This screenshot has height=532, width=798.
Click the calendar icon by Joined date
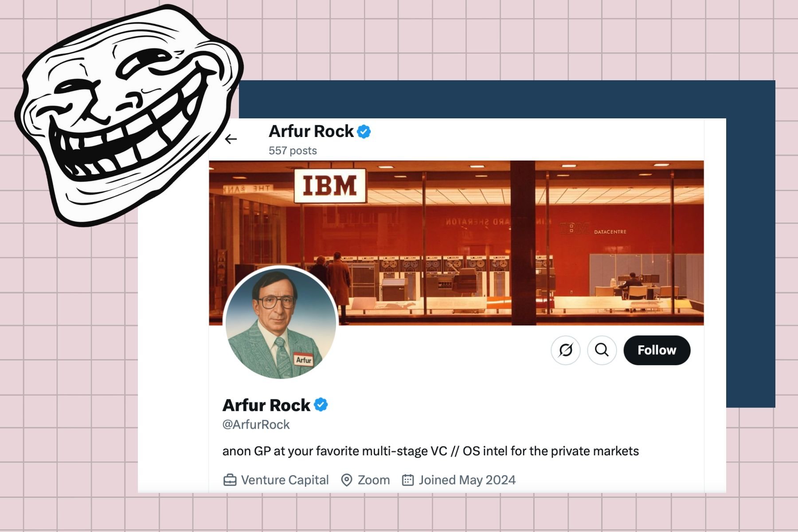pos(408,480)
